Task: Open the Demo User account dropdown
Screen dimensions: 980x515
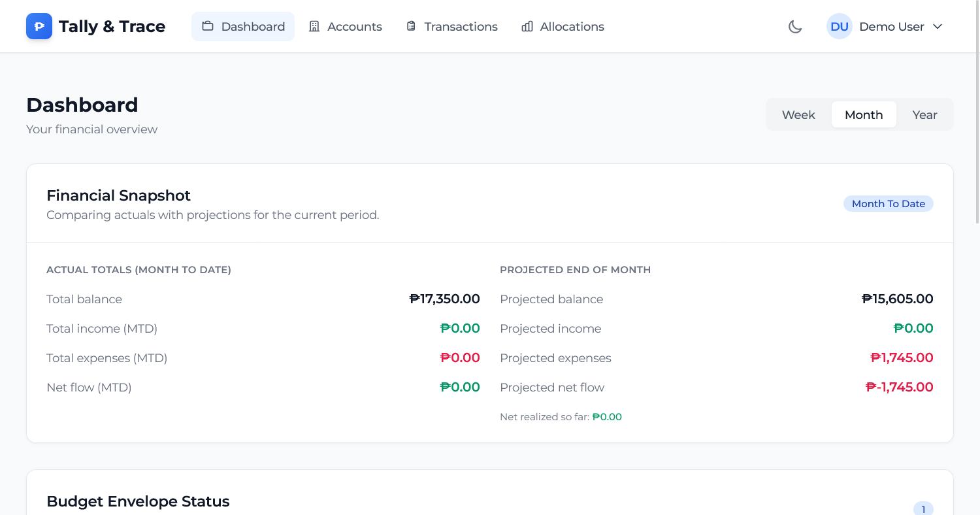Action: [x=891, y=27]
